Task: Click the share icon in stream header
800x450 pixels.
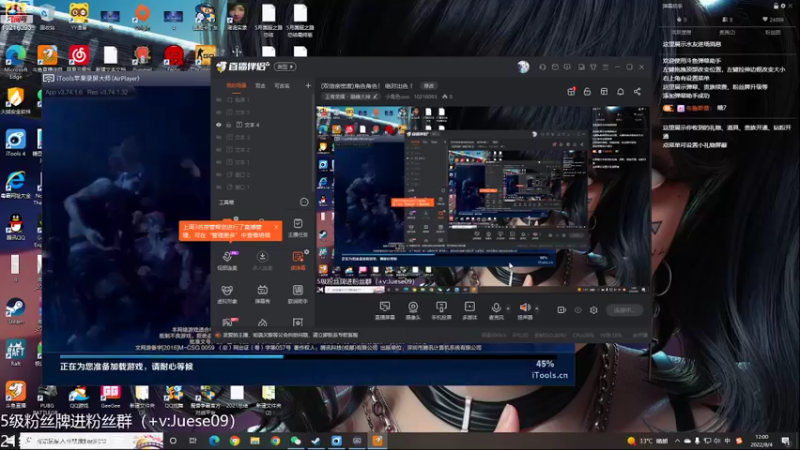Action: click(637, 92)
